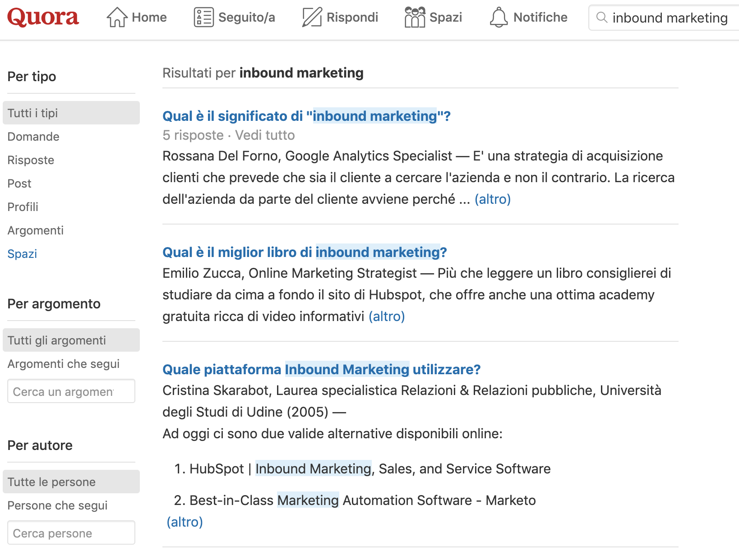Image resolution: width=739 pixels, height=560 pixels.
Task: Click the search magnifier icon
Action: [x=602, y=18]
